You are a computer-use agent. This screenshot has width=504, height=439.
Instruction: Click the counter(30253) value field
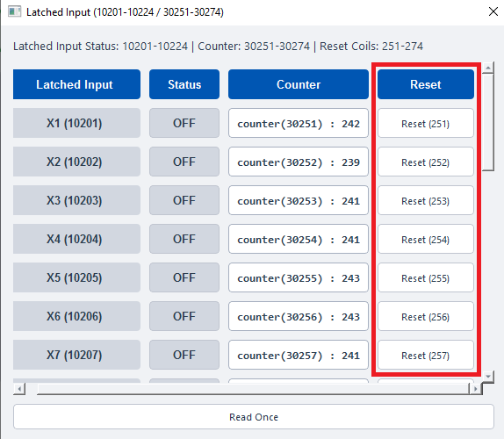(x=299, y=200)
